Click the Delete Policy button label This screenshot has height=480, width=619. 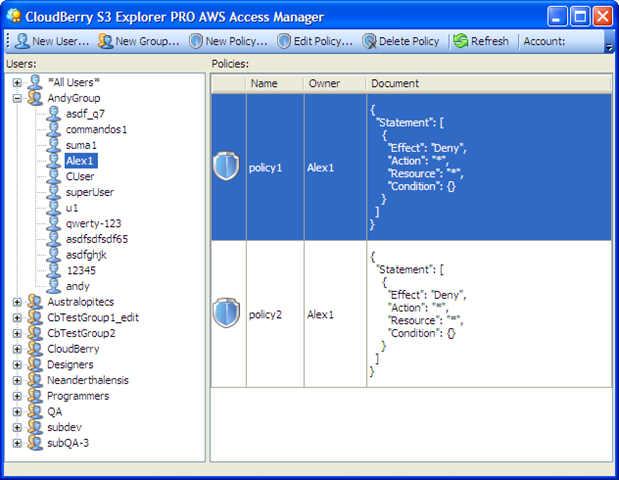pyautogui.click(x=409, y=41)
